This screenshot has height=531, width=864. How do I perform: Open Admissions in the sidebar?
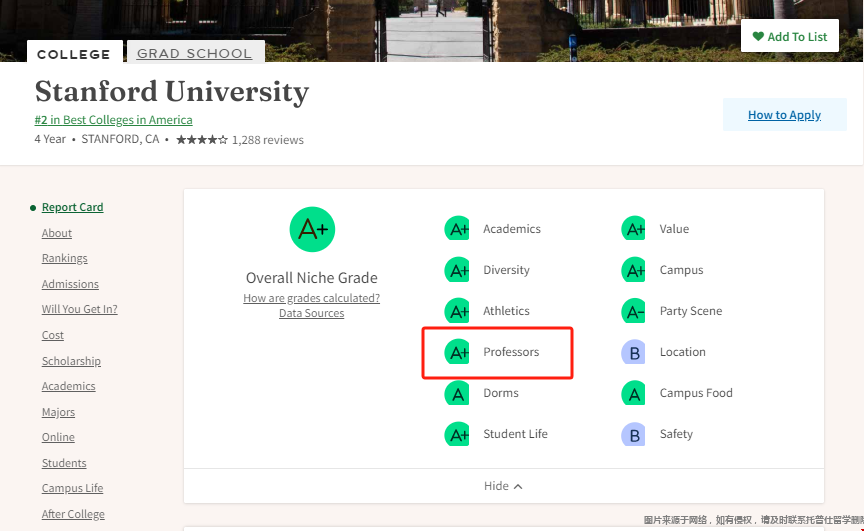(70, 284)
